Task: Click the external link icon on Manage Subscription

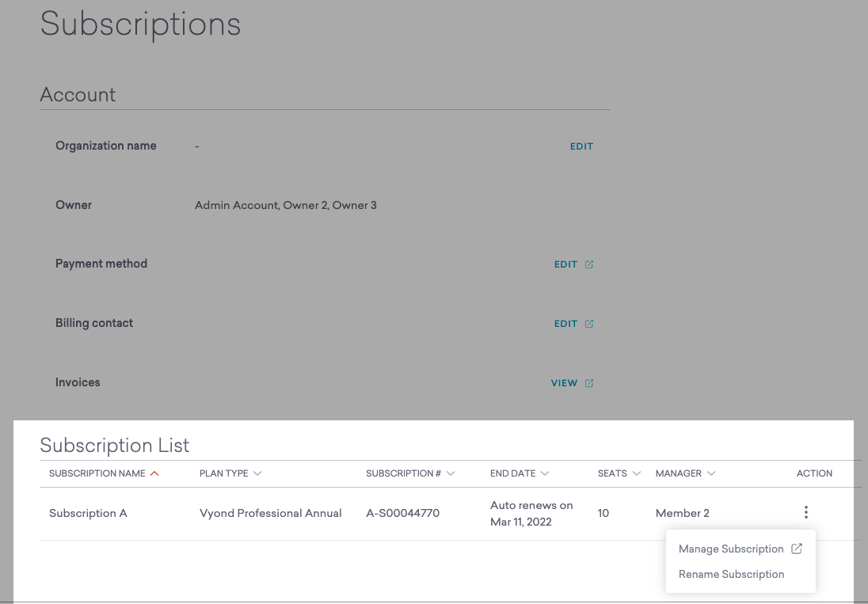Action: click(797, 547)
